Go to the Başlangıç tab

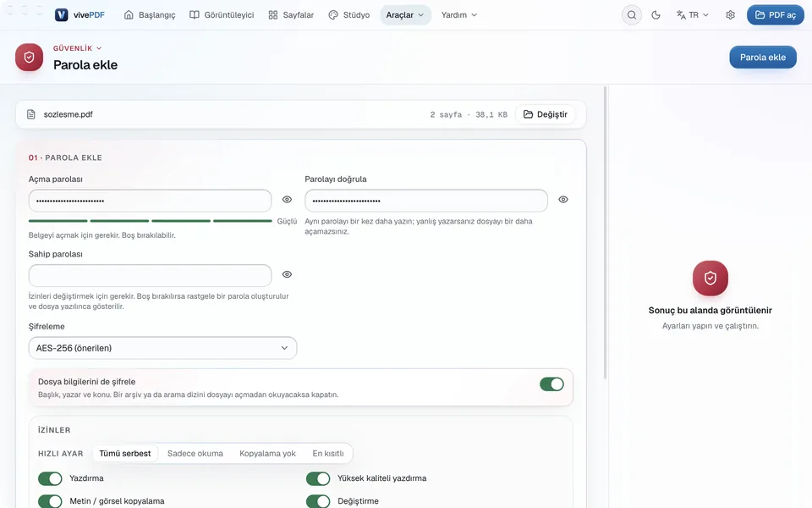pos(150,15)
